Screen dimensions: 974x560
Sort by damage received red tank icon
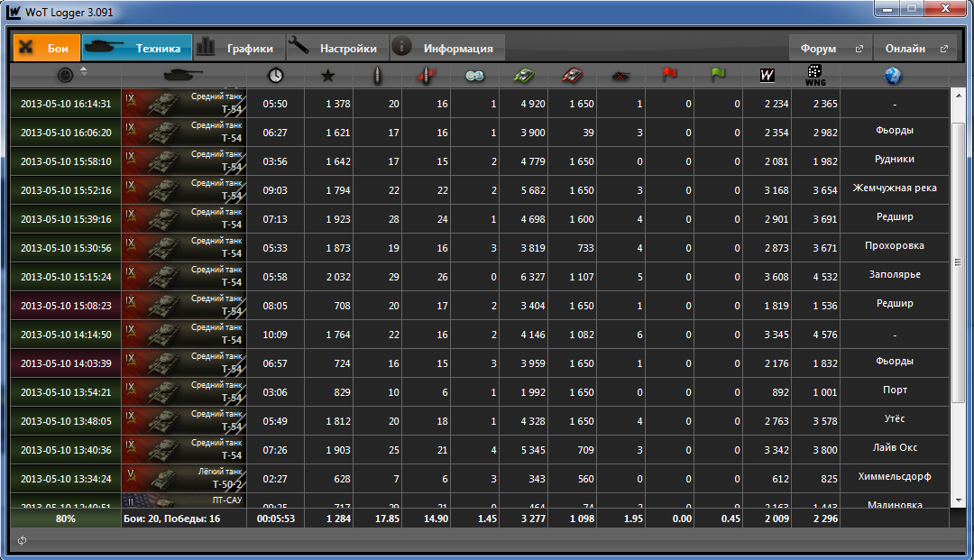point(572,76)
